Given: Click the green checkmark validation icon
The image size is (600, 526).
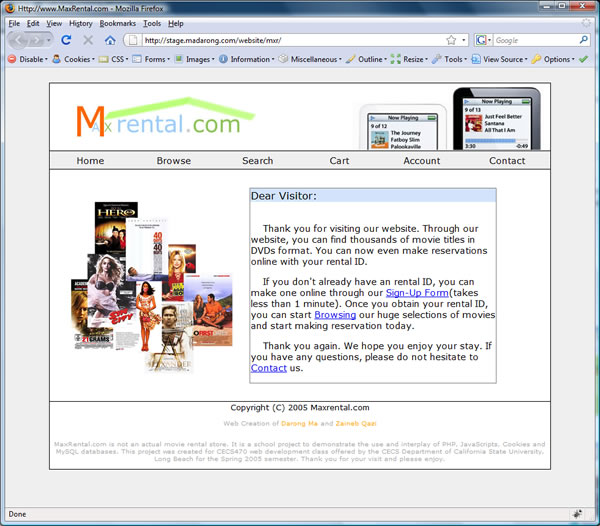Looking at the screenshot, I should pyautogui.click(x=584, y=59).
